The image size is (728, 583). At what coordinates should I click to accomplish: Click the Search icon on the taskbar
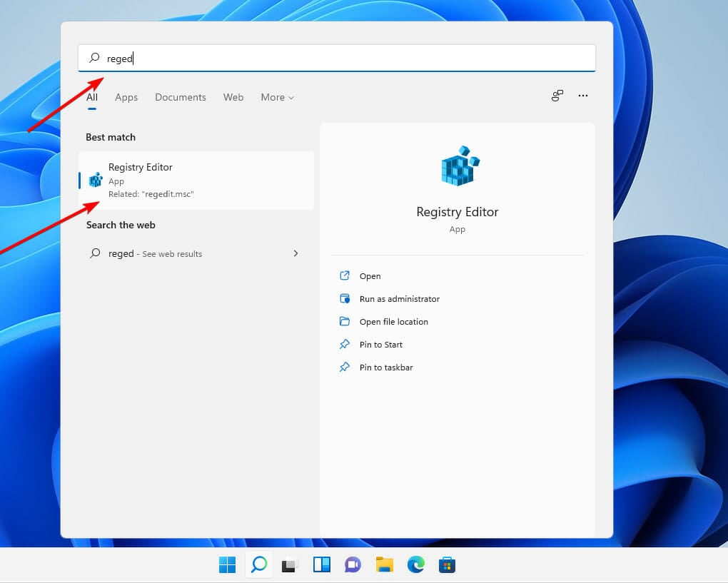(258, 564)
